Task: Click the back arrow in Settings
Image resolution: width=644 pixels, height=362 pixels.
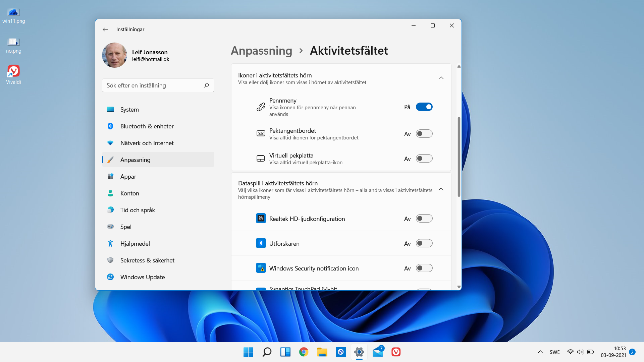Action: pos(105,29)
